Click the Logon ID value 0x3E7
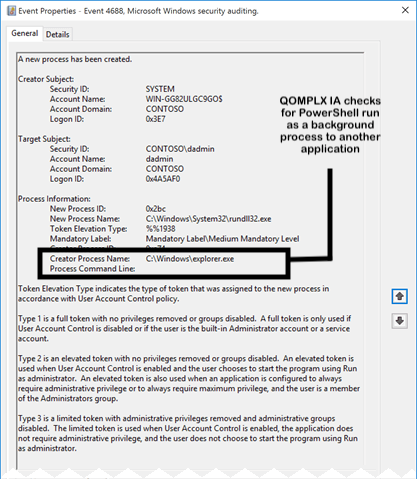Screen dimensions: 417x479 (x=155, y=119)
